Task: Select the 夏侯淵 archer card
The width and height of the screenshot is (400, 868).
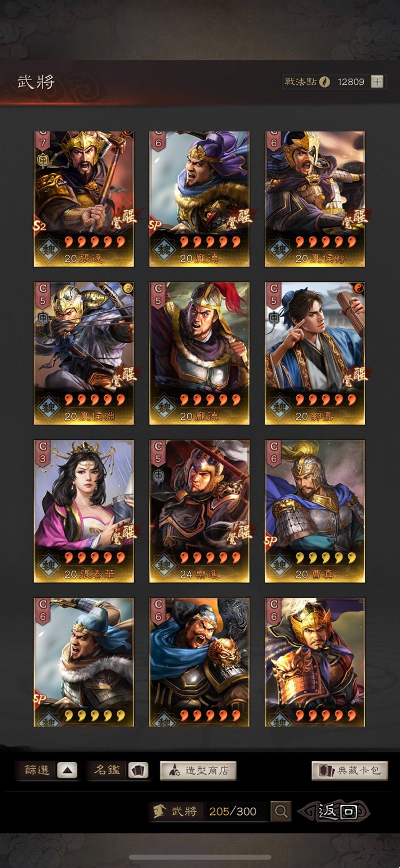Action: tap(84, 353)
